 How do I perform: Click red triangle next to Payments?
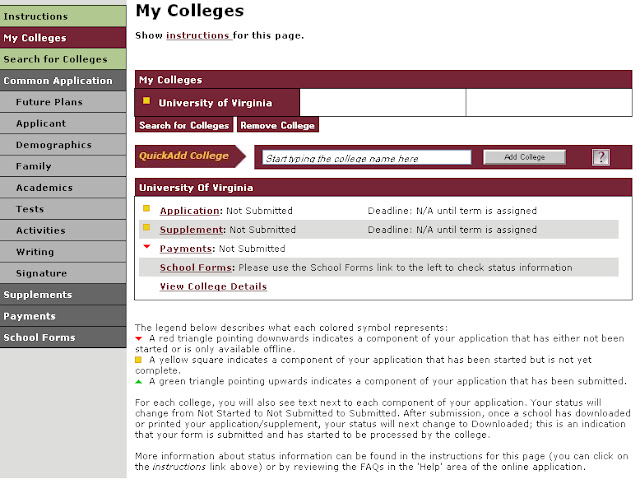point(146,247)
